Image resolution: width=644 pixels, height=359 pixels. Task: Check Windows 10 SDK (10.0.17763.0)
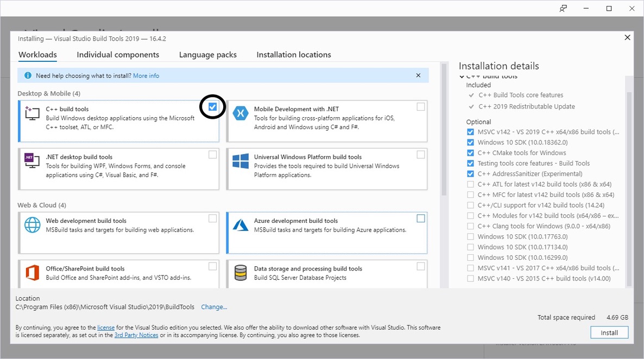pos(470,237)
